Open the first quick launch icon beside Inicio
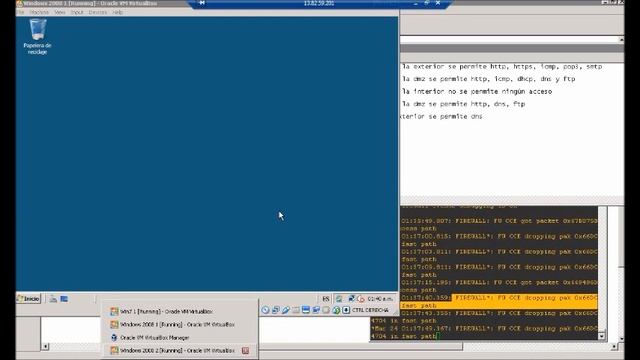The width and height of the screenshot is (640, 360). (53, 299)
